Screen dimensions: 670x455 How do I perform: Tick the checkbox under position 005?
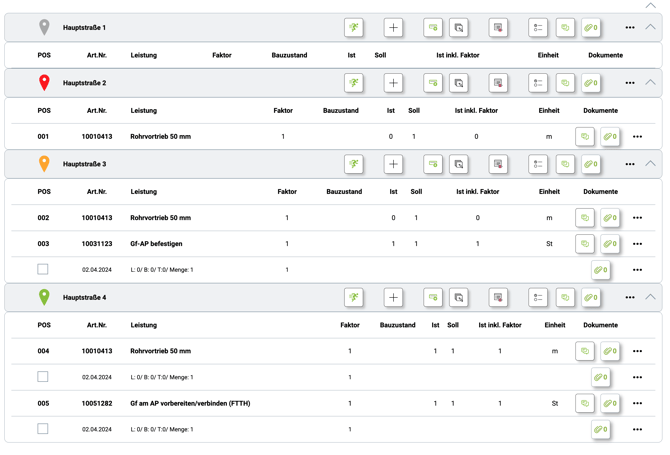(43, 429)
